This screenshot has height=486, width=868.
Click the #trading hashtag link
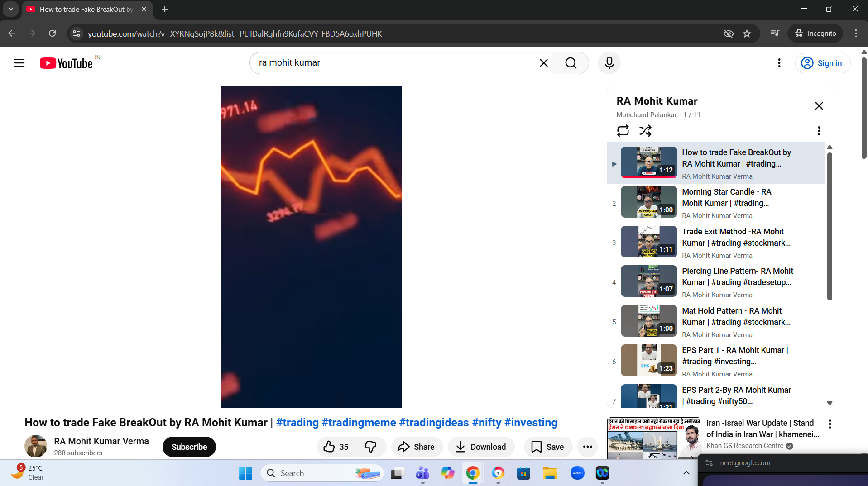[297, 422]
